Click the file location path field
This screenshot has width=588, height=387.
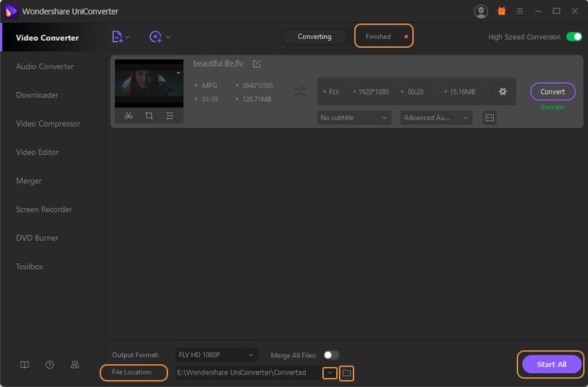click(x=248, y=372)
